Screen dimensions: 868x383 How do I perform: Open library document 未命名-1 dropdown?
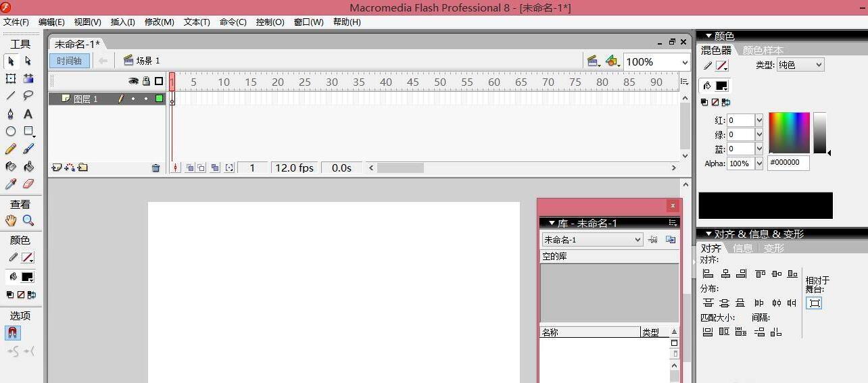[x=592, y=240]
